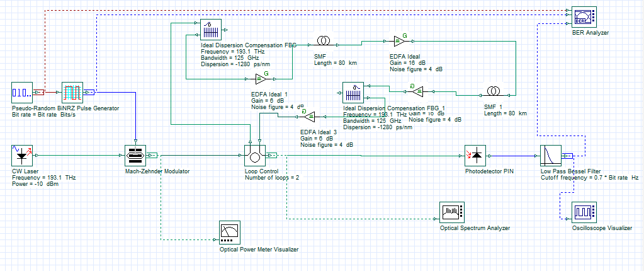Image resolution: width=644 pixels, height=271 pixels.
Task: Click the Low Pass Bessel Filter output port
Action: (567, 156)
